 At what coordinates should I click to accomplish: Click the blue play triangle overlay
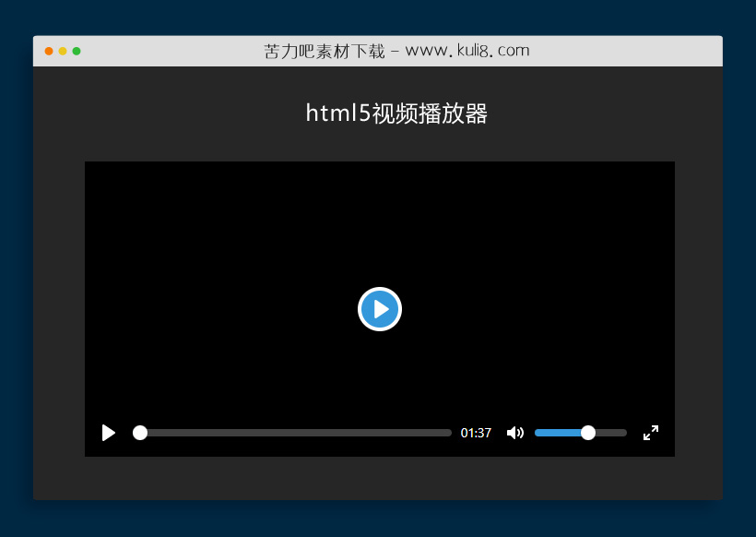[381, 309]
